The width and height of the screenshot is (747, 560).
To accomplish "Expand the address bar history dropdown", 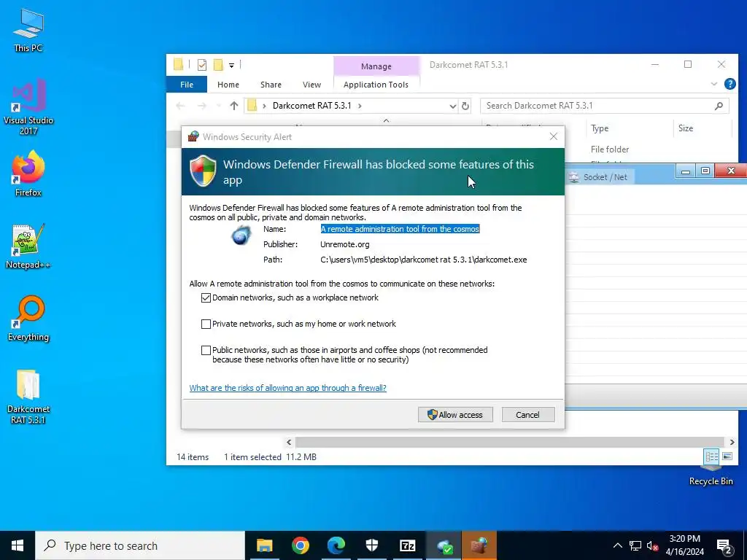I will pos(452,106).
